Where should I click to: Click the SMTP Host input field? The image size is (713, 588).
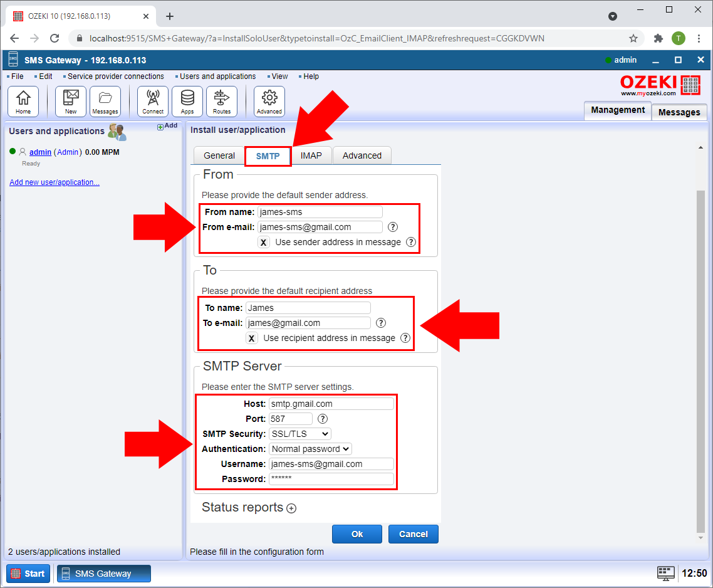331,404
